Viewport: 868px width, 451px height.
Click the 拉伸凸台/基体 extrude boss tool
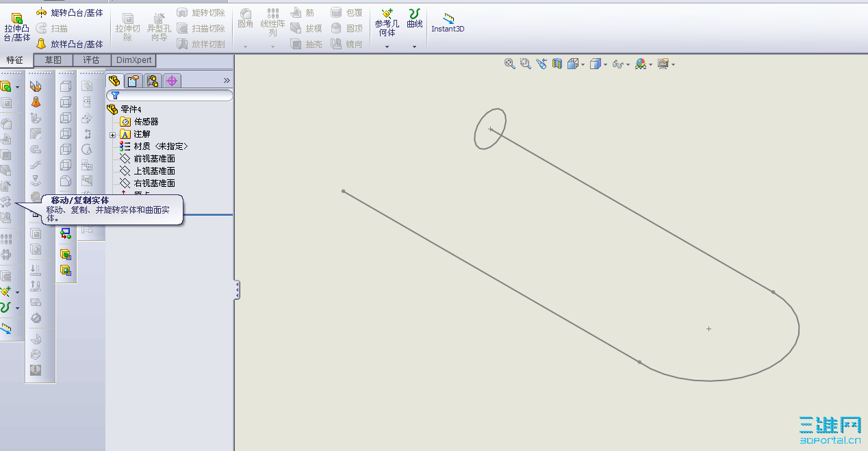point(17,28)
